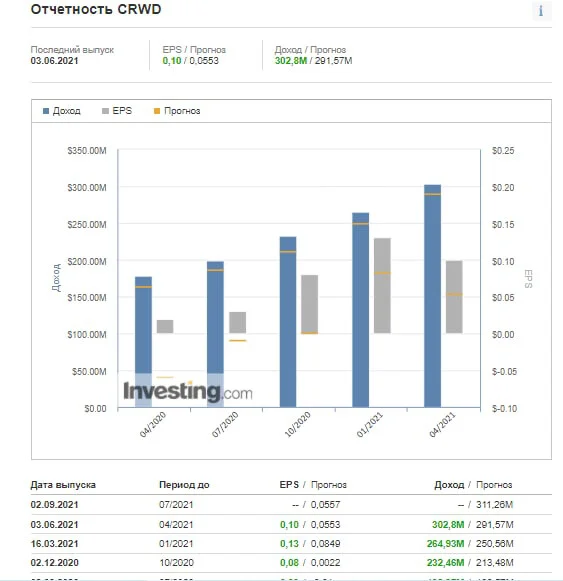This screenshot has height=581, width=563.
Task: Click the EPS forecast 0,0557
Action: [x=325, y=505]
